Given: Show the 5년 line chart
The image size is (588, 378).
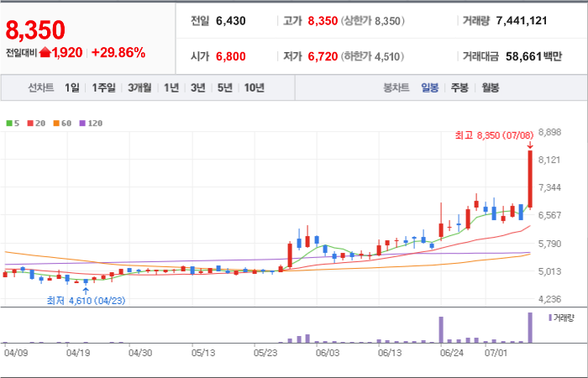Looking at the screenshot, I should click(x=225, y=87).
